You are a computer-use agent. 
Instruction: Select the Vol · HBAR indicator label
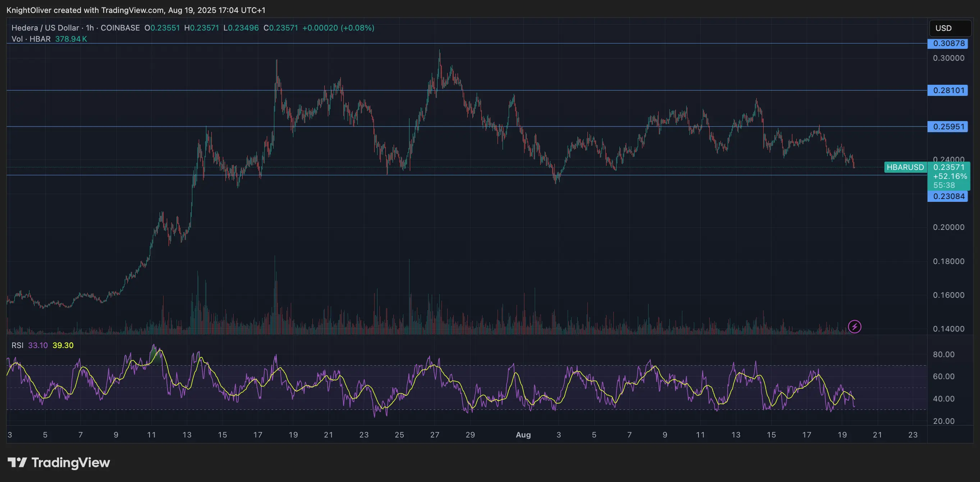click(x=31, y=39)
